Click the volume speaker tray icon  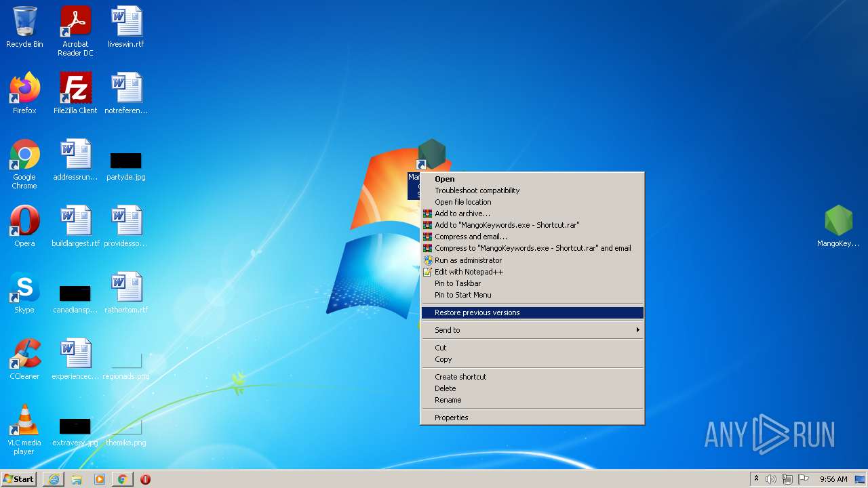click(771, 479)
